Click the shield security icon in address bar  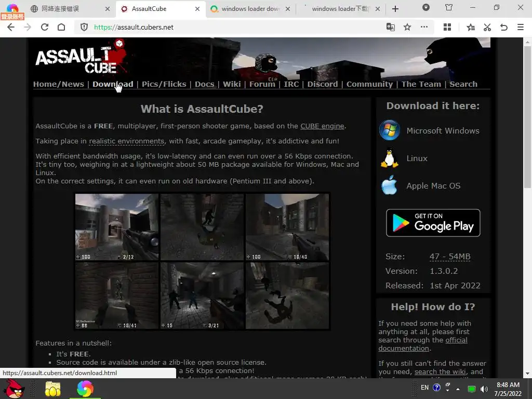pyautogui.click(x=84, y=27)
